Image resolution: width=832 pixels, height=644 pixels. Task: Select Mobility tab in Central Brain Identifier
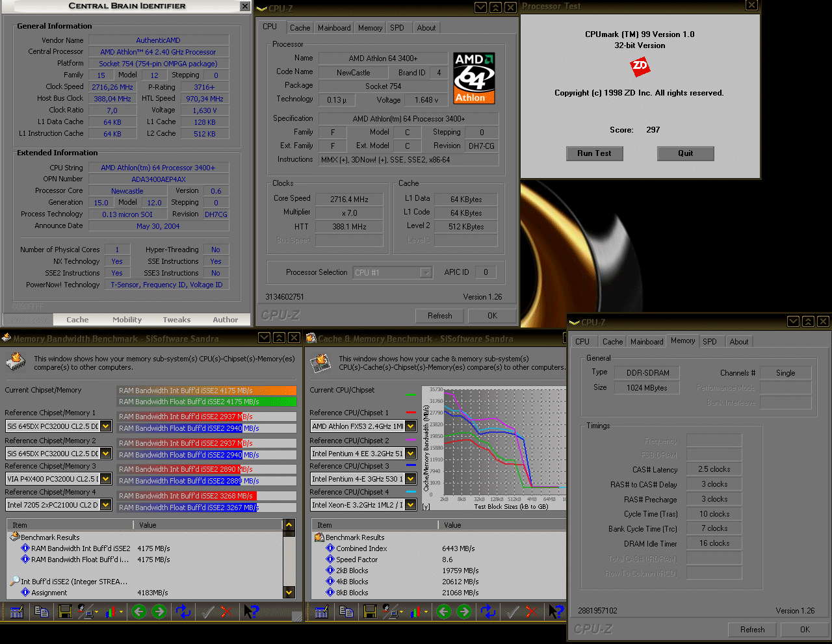(x=127, y=320)
